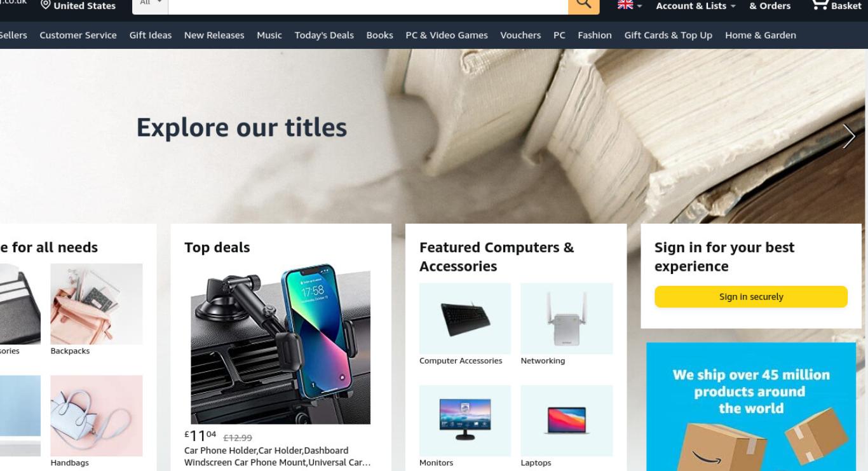Advance carousel with right arrow chevron
868x471 pixels.
click(x=848, y=136)
